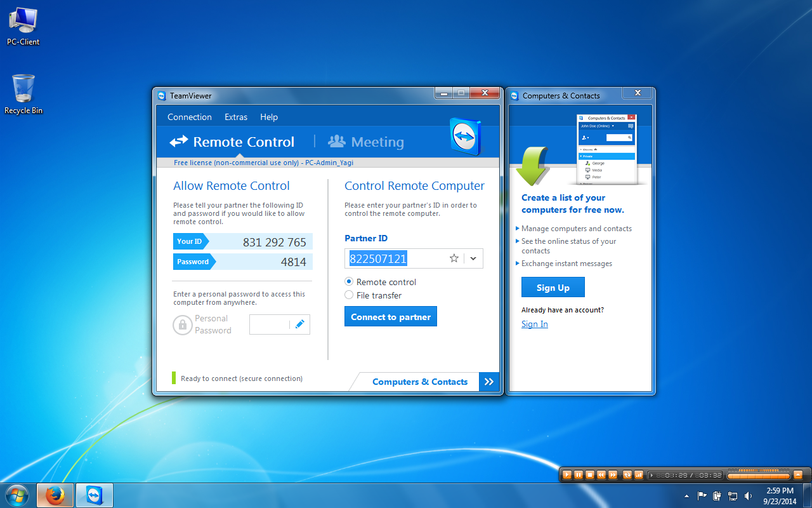Click the contacts list preview thumbnail
This screenshot has width=812, height=508.
[606, 149]
